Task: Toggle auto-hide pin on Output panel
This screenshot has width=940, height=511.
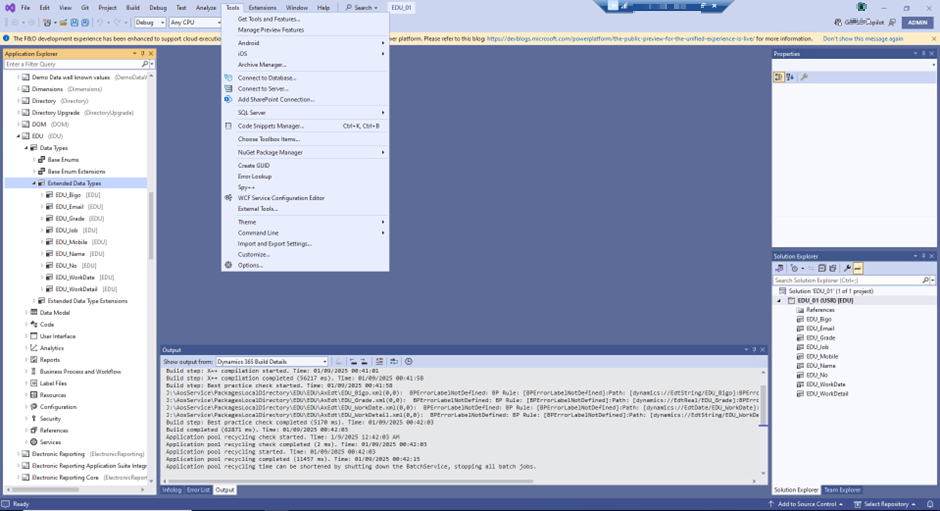Action: (x=754, y=350)
